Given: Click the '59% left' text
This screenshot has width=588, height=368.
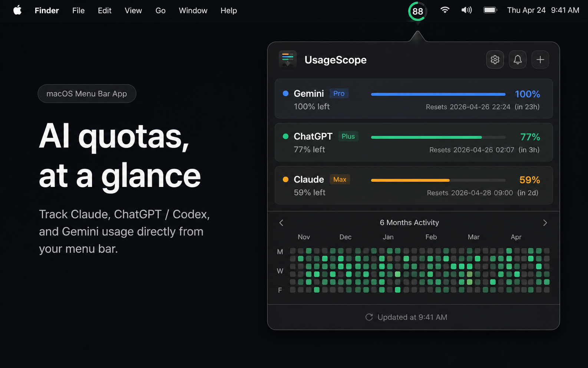Looking at the screenshot, I should [x=310, y=193].
